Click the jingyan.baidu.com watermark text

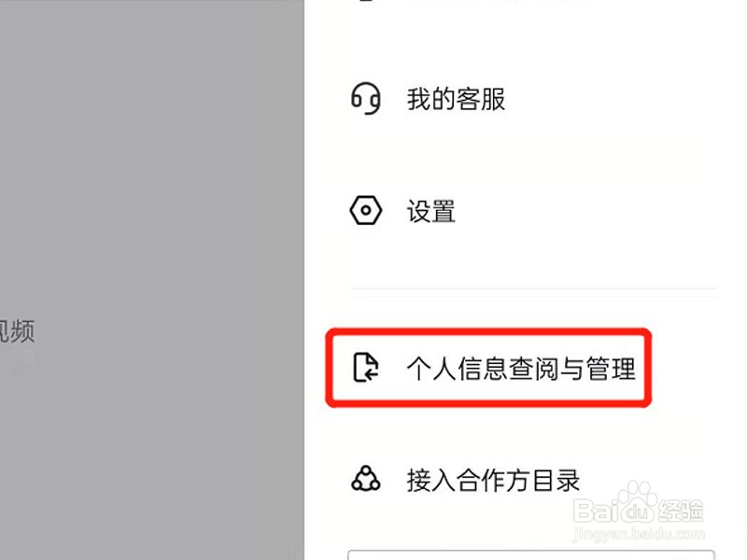639,534
